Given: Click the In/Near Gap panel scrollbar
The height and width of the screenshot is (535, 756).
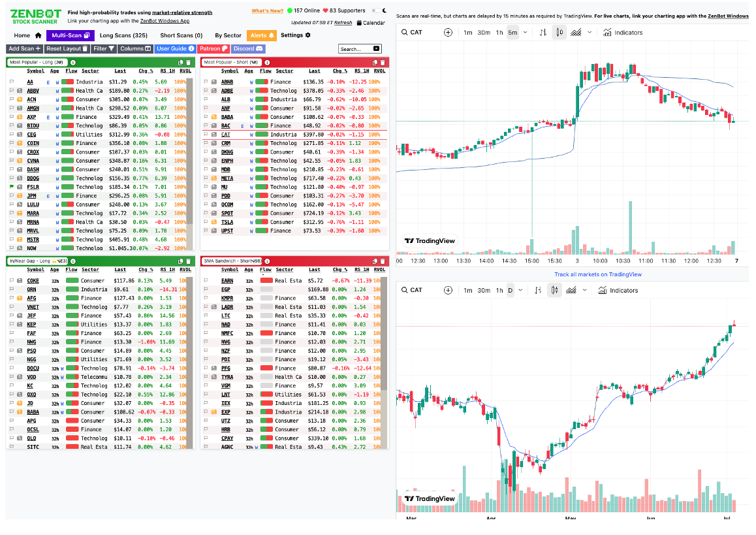Looking at the screenshot, I should [190, 362].
